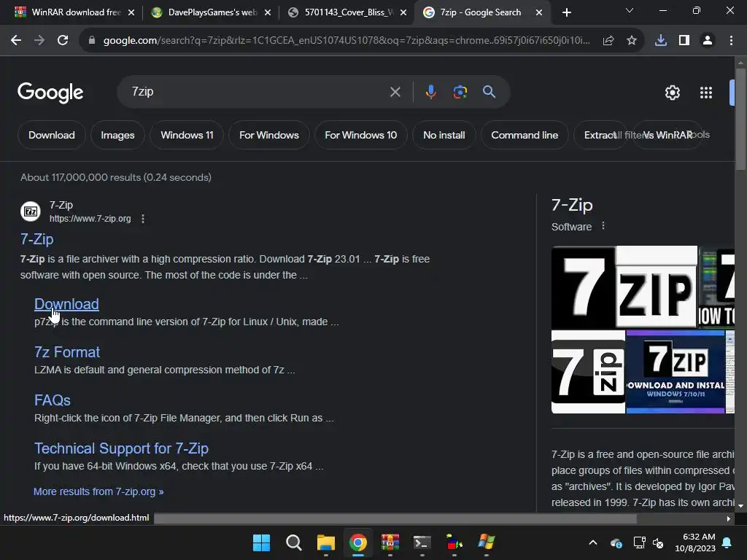This screenshot has height=560, width=747.
Task: Click the Google logo
Action: tap(50, 93)
